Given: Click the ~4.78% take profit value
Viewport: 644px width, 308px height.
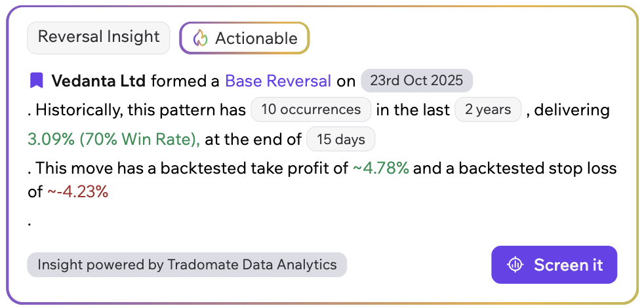Looking at the screenshot, I should point(381,168).
